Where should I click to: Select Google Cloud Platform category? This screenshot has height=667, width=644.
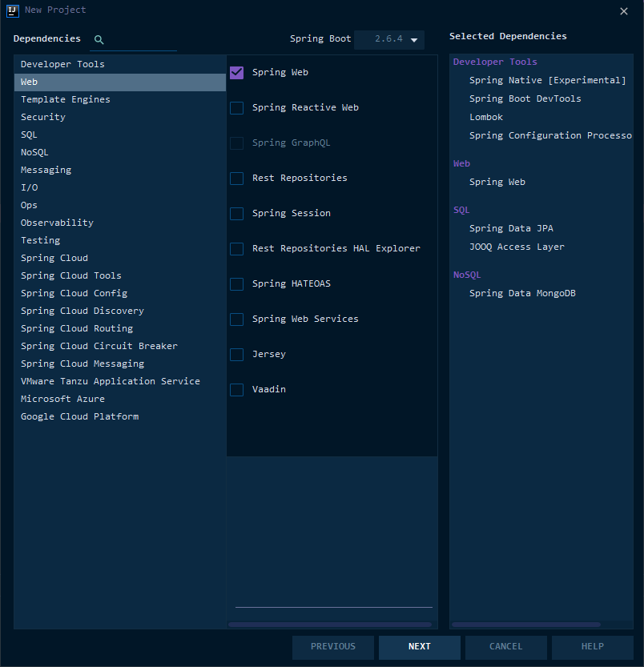[x=79, y=416]
